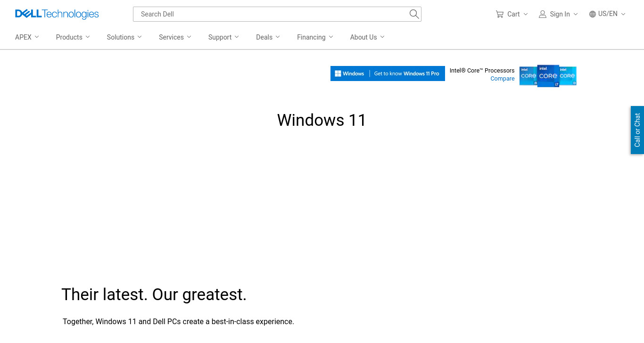Click the Compare processors link
The image size is (644, 343).
click(x=503, y=79)
